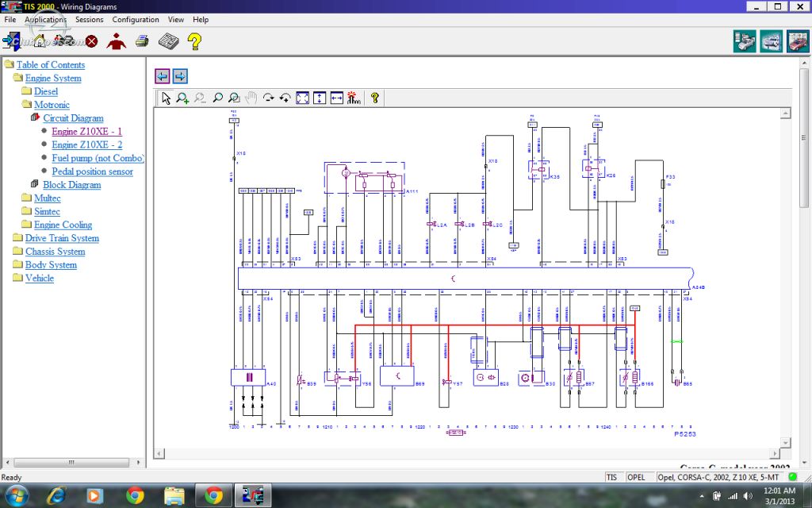Image resolution: width=812 pixels, height=508 pixels.
Task: Open the Fuel pump (not Combo) diagram
Action: 98,158
